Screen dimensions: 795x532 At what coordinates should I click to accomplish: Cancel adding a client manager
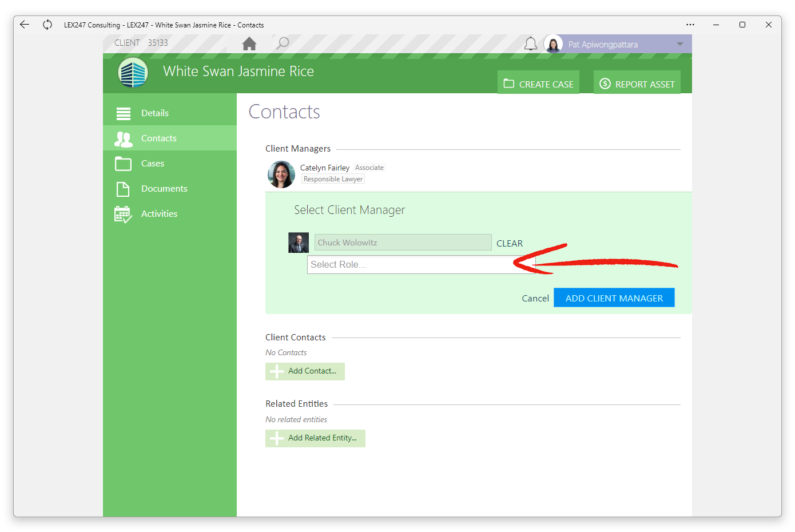point(535,299)
